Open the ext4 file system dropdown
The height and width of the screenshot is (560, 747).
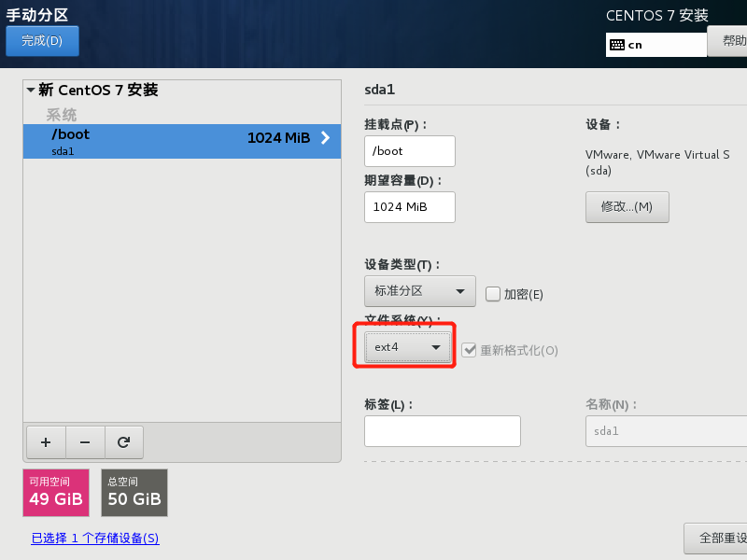407,347
